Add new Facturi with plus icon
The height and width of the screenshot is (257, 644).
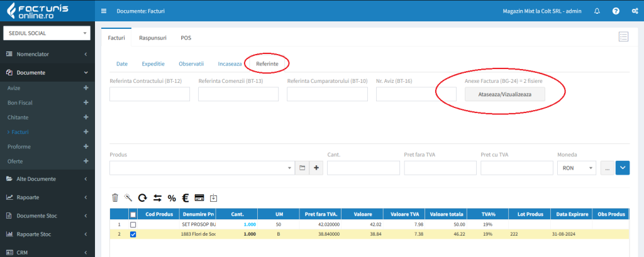coord(86,132)
